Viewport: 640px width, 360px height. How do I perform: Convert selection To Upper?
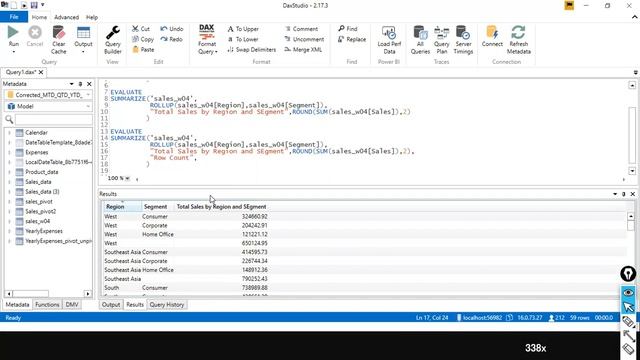[243, 29]
